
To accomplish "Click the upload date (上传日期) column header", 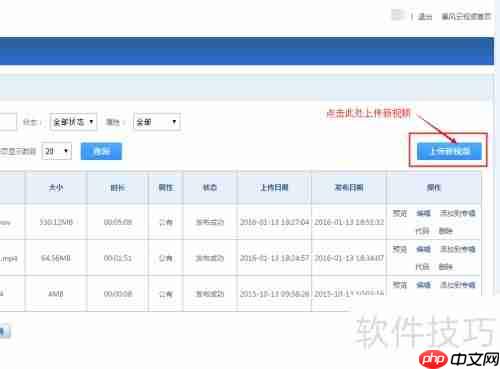I will pos(274,188).
